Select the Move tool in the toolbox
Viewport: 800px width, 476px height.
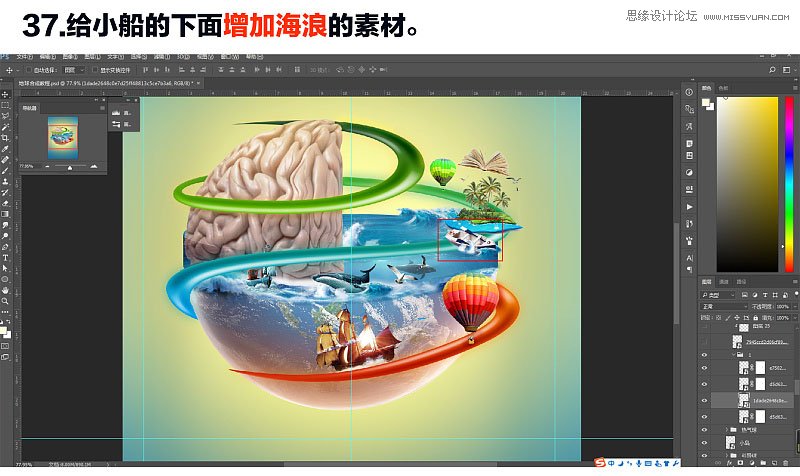tap(5, 94)
